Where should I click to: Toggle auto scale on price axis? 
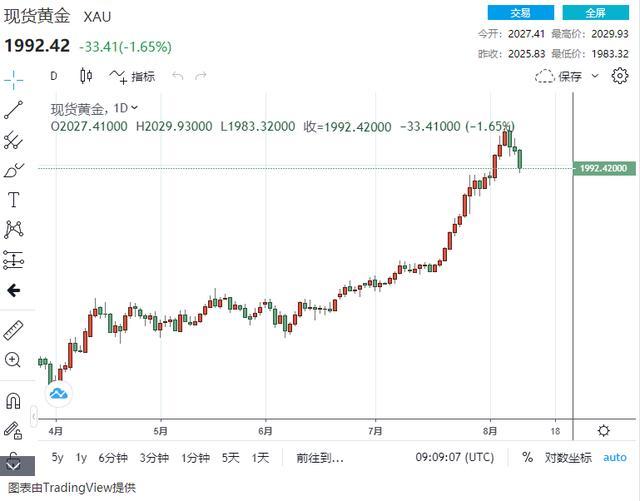(614, 457)
